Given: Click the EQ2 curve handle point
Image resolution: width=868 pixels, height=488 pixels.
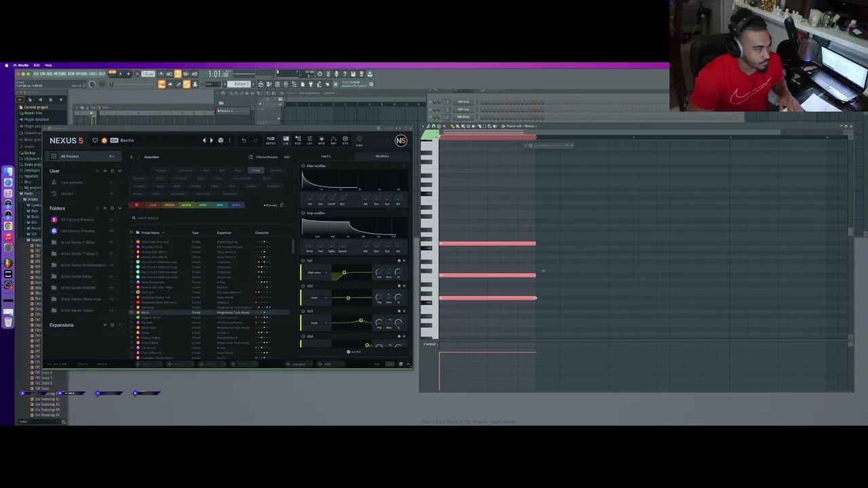Looking at the screenshot, I should click(348, 298).
